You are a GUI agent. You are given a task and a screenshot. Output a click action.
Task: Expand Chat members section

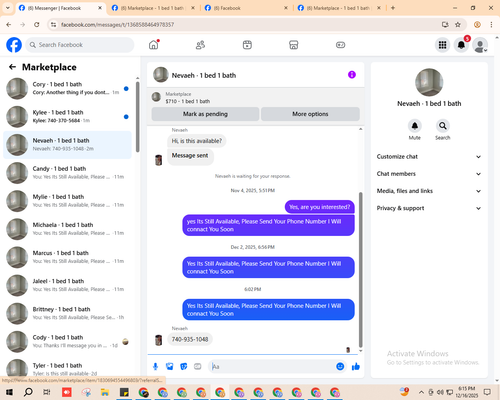point(429,174)
